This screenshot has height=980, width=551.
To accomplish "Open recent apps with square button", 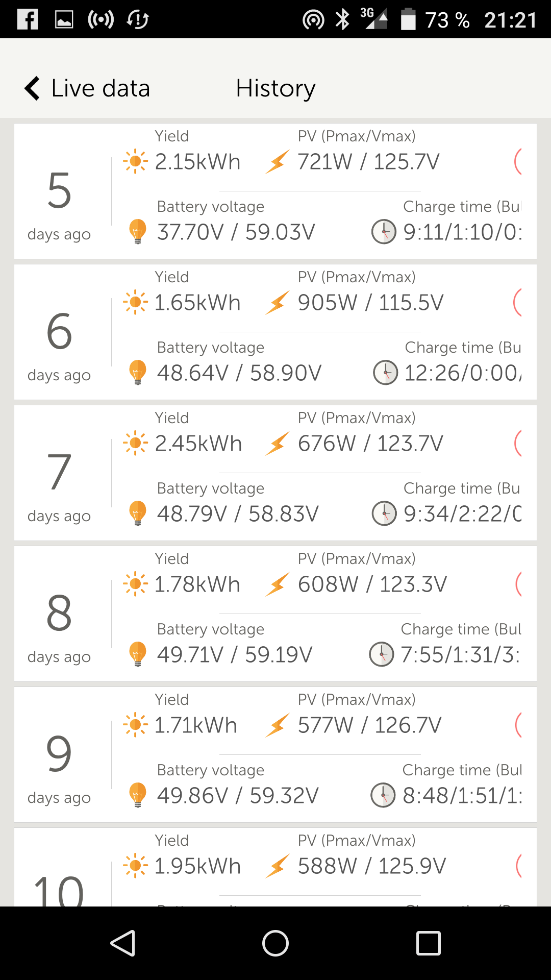I will [428, 943].
